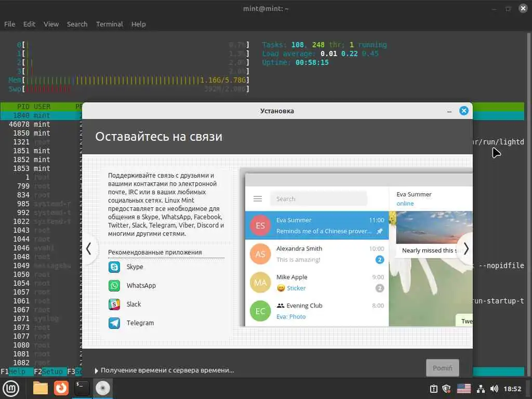Click the Slack label text
This screenshot has width=532, height=399.
tap(134, 304)
